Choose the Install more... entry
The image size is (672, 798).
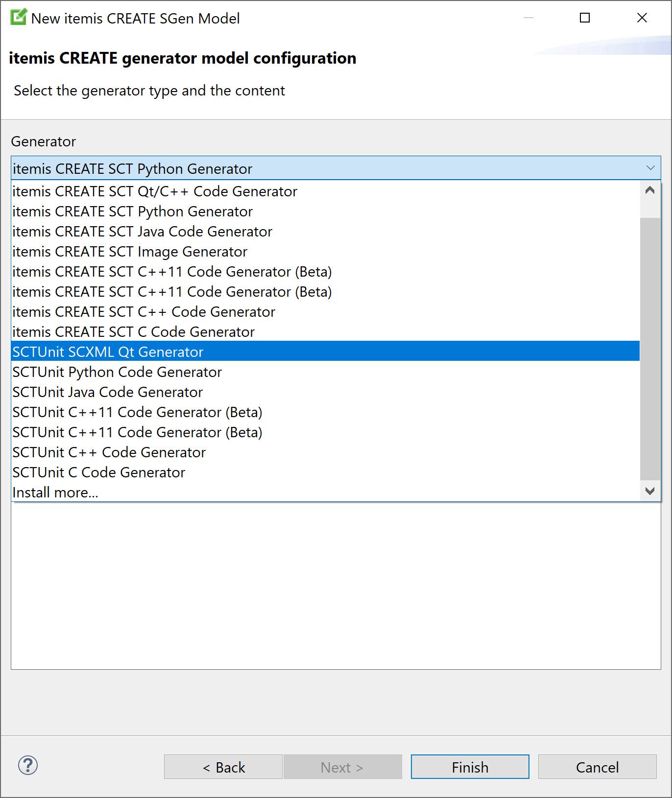(x=325, y=493)
